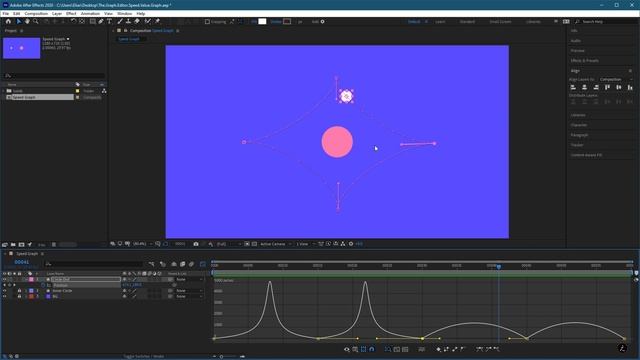Open the Character panel
640x360 pixels.
[579, 125]
